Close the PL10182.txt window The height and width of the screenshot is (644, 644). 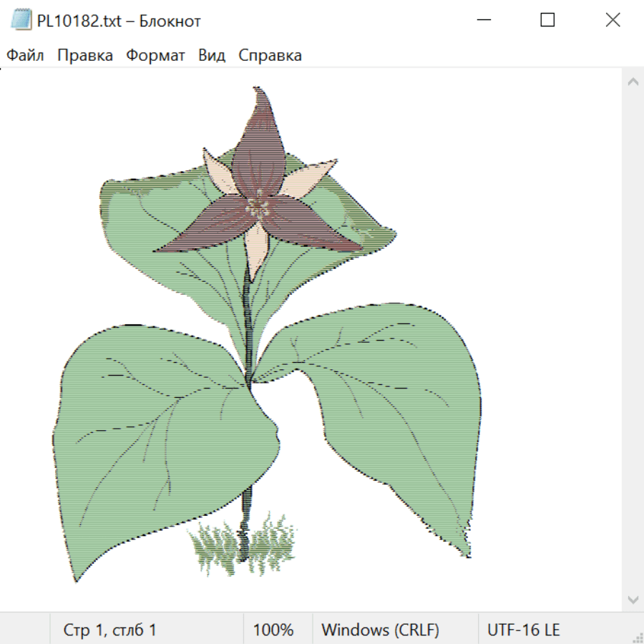coord(613,20)
